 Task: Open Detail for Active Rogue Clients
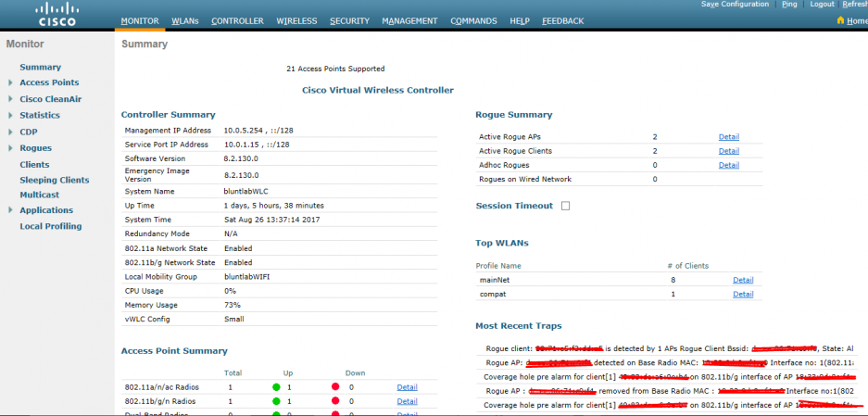[x=729, y=151]
